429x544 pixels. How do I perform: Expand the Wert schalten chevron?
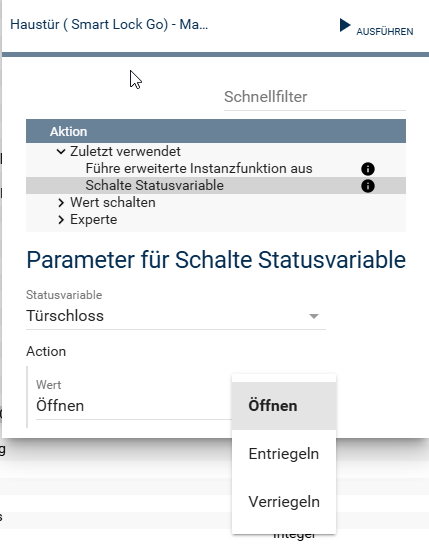click(x=61, y=203)
